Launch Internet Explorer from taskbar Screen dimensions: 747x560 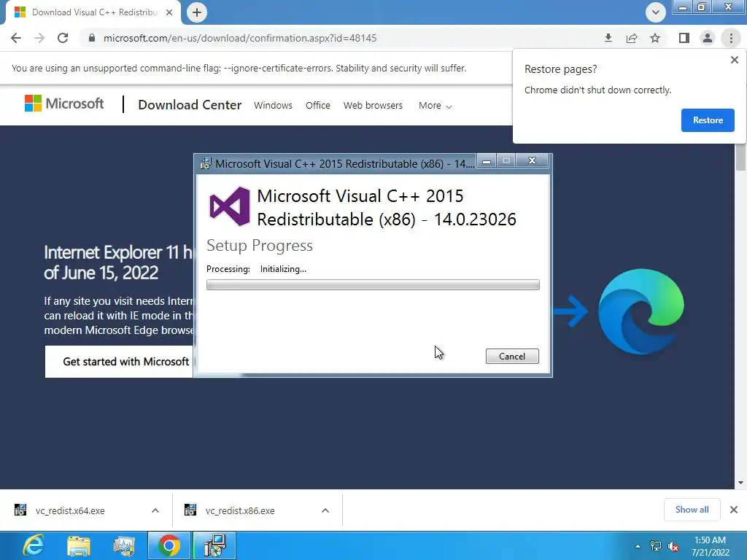click(34, 545)
